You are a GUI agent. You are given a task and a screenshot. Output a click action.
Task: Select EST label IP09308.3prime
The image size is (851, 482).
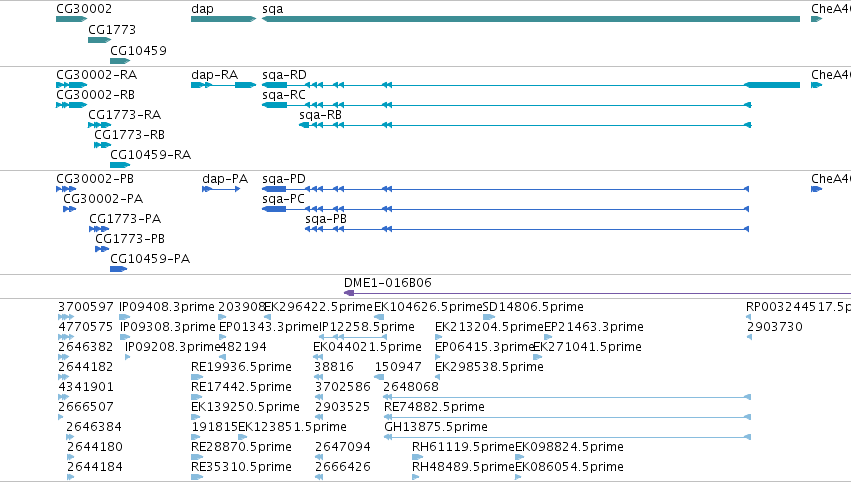tap(168, 327)
